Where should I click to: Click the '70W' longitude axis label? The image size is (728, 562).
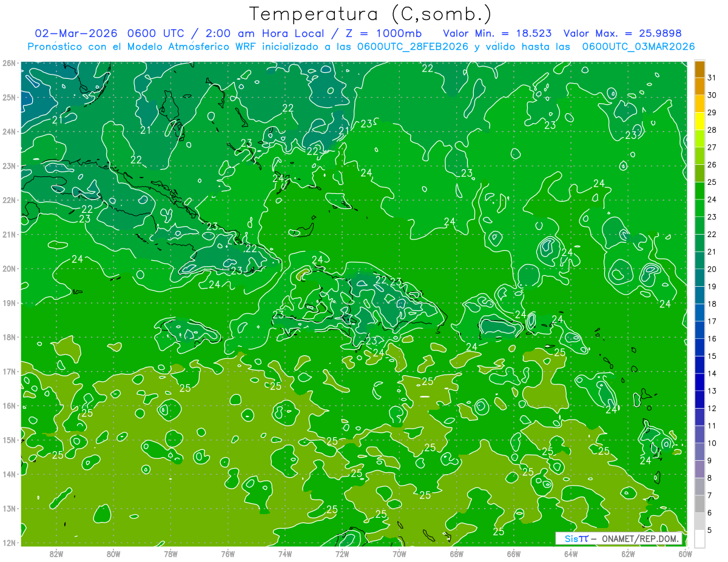click(x=400, y=554)
